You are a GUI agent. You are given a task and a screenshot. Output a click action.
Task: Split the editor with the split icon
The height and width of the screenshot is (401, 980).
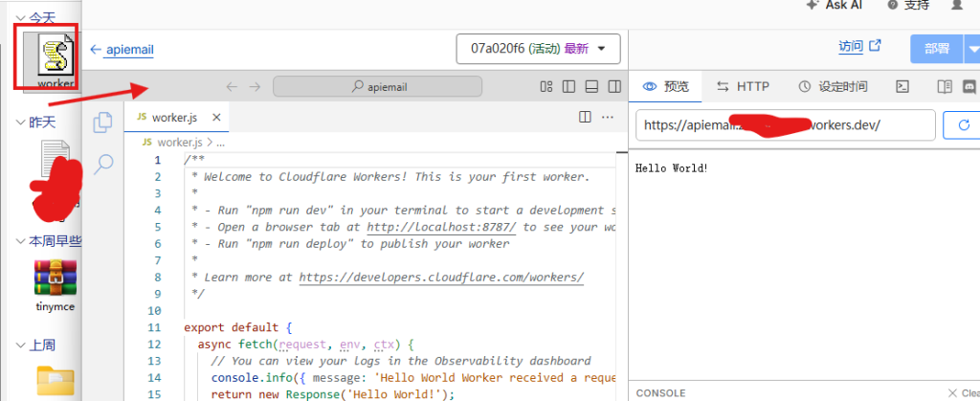pyautogui.click(x=585, y=117)
